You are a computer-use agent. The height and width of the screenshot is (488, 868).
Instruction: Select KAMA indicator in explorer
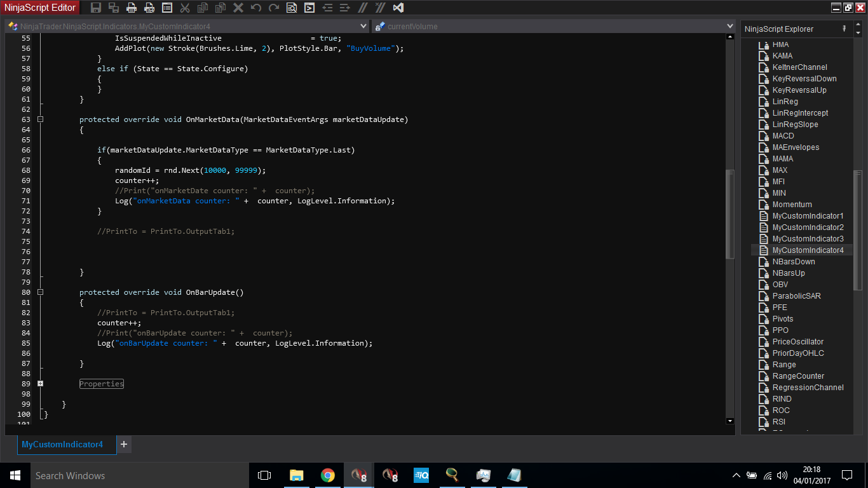[782, 56]
